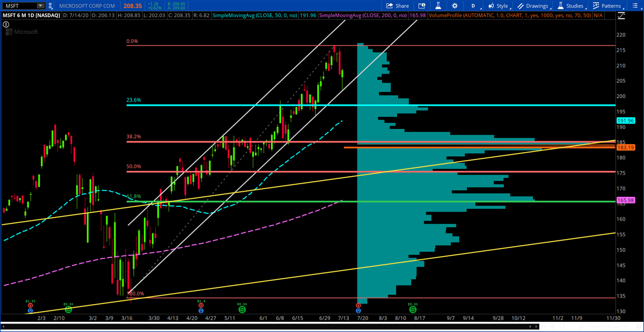Click the earnings icon near 7/20
Viewport: 644px width, 332px height.
tap(358, 306)
